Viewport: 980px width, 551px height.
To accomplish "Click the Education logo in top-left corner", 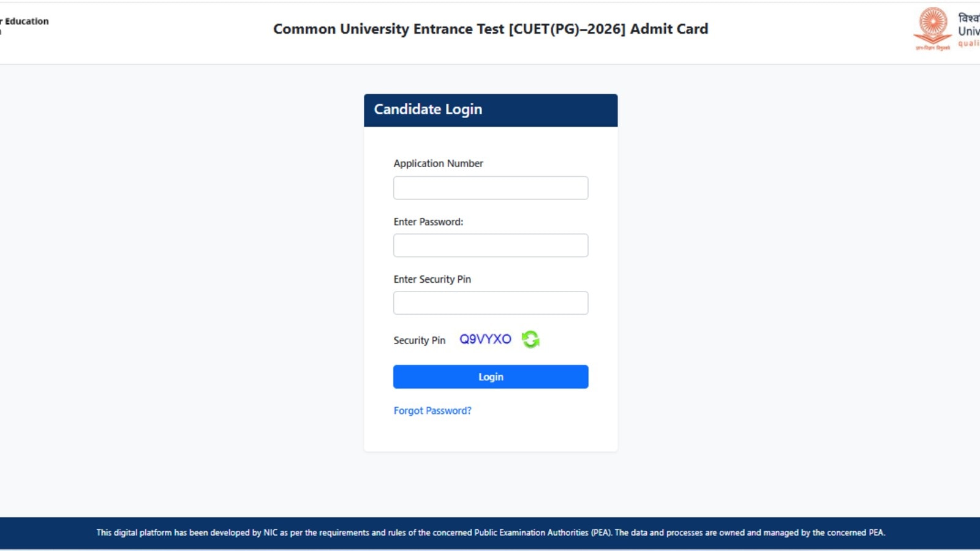I will coord(24,21).
